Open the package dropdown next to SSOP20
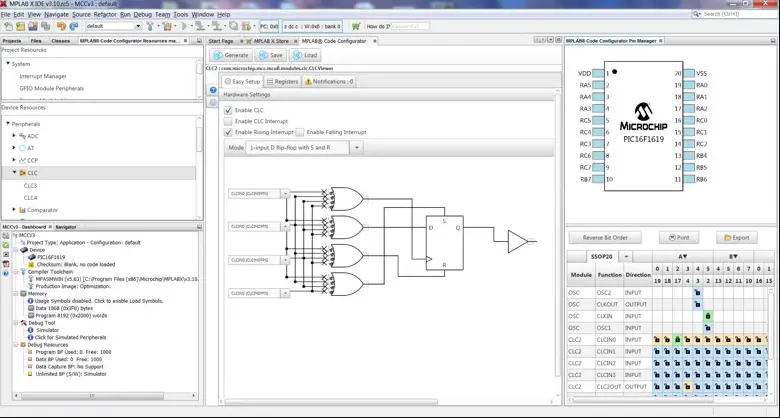The height and width of the screenshot is (418, 780). coord(626,257)
